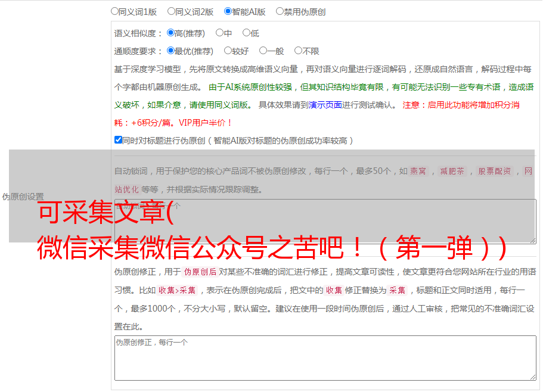Set 语义相似度 to 高(推荐)
Image resolution: width=543 pixels, height=392 pixels.
(170, 33)
